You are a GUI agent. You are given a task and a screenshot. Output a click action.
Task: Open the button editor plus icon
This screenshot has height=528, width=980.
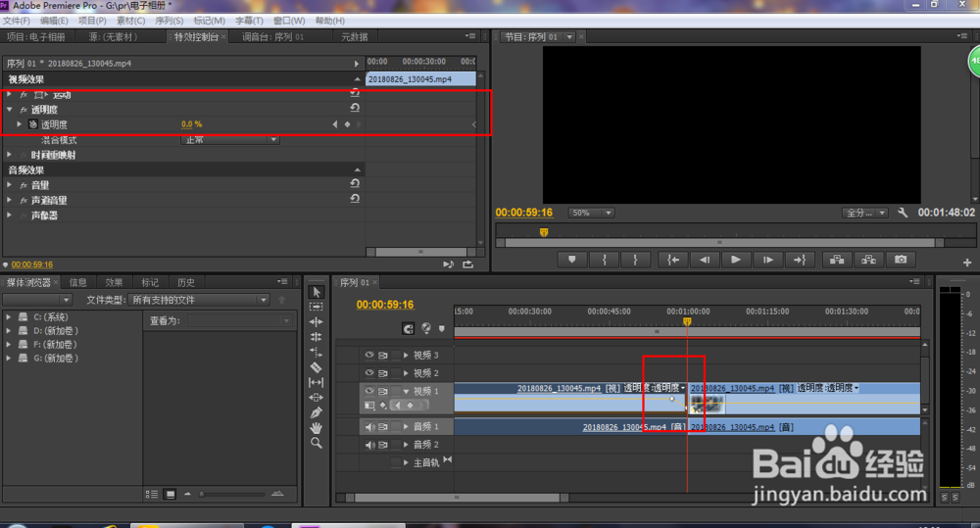point(967,263)
